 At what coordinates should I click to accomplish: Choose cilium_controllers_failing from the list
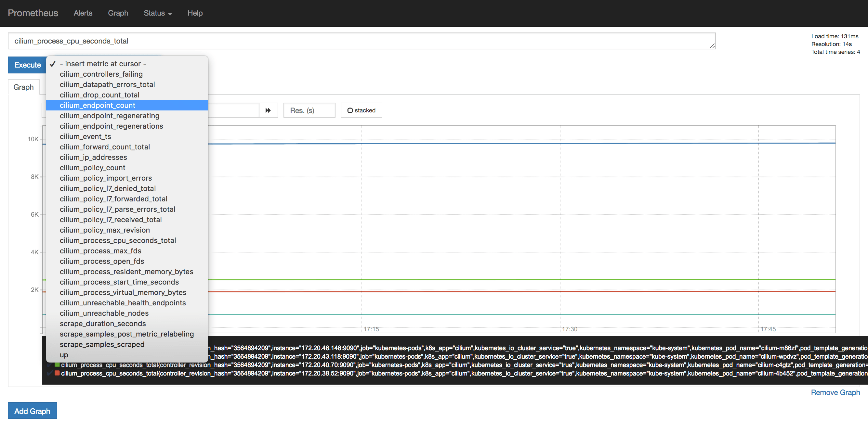[127, 74]
